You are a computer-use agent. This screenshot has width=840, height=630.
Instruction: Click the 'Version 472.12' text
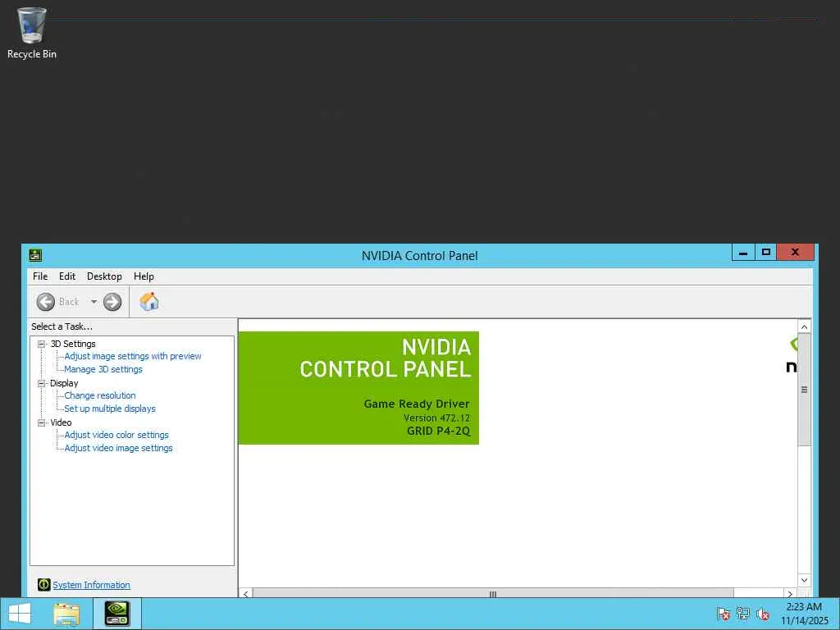436,418
